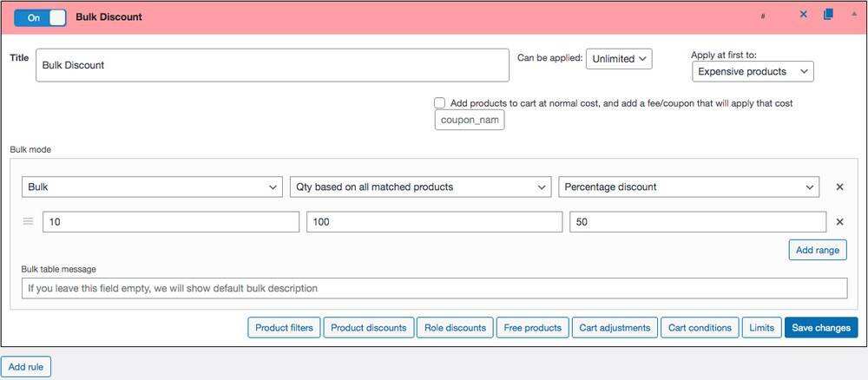This screenshot has height=380, width=868.
Task: Delete the Bulk Discount rule with header X
Action: pos(803,15)
